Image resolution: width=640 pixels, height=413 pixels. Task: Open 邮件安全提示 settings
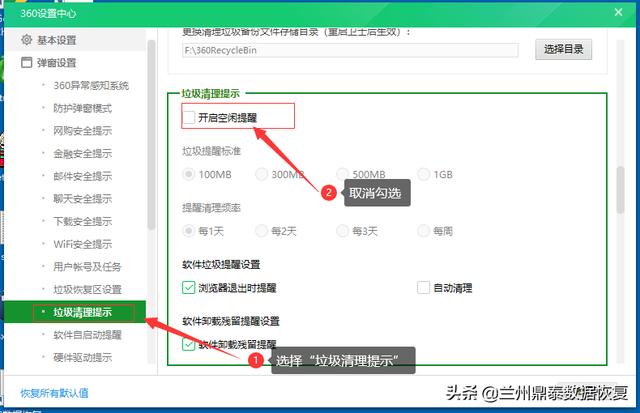click(x=82, y=176)
